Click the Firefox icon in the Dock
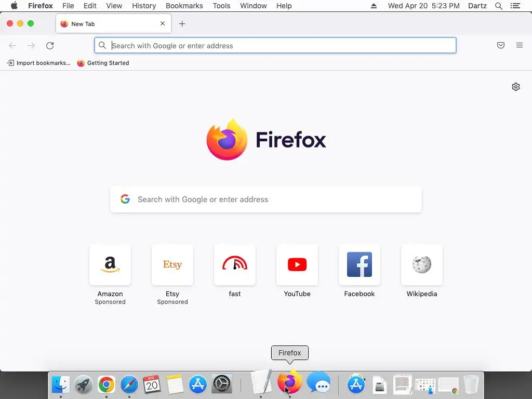532x399 pixels. [x=290, y=382]
